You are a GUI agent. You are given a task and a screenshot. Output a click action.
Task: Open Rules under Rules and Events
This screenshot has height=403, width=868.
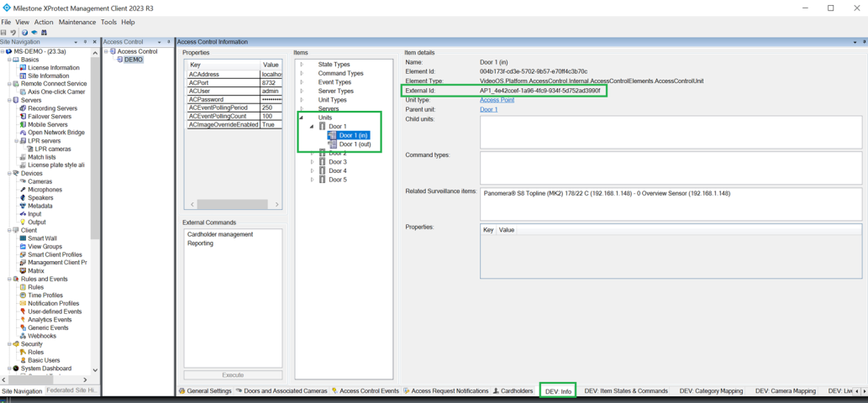(36, 287)
